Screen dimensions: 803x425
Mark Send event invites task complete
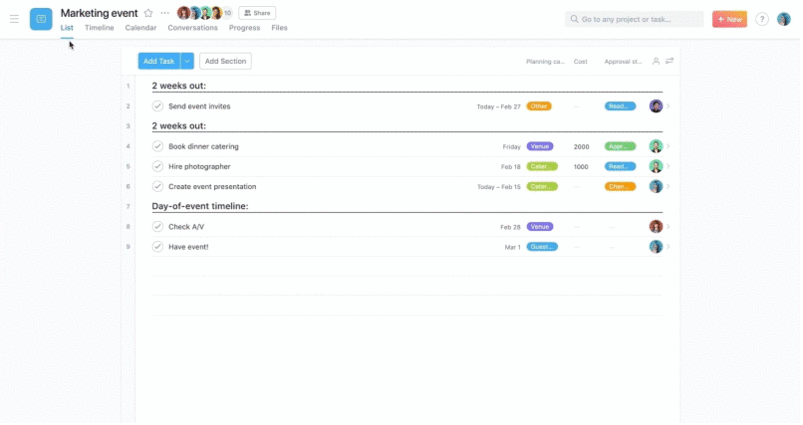[157, 106]
